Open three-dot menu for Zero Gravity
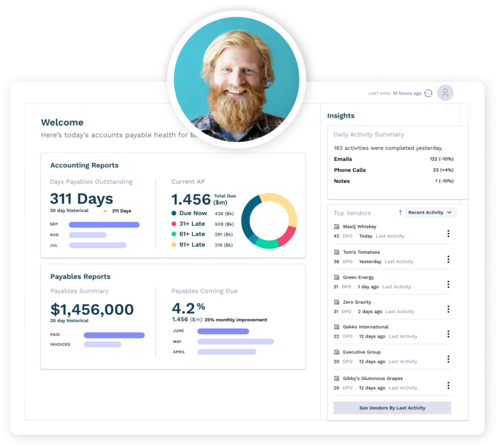Viewport: 498px width, 448px height. (x=448, y=309)
